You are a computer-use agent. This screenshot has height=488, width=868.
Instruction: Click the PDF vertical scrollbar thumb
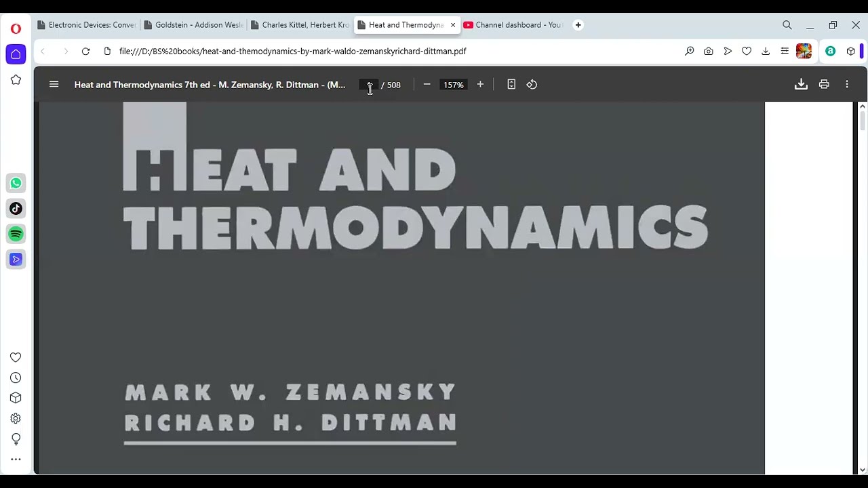(863, 121)
